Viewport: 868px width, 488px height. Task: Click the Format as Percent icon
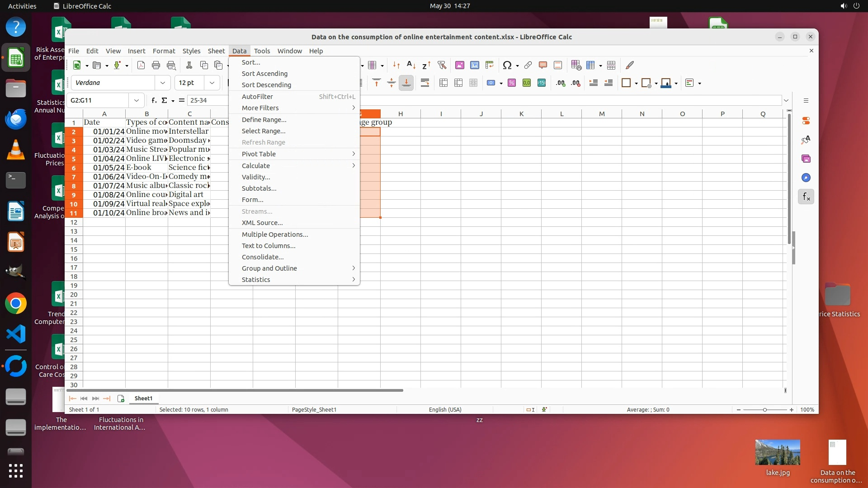(511, 83)
